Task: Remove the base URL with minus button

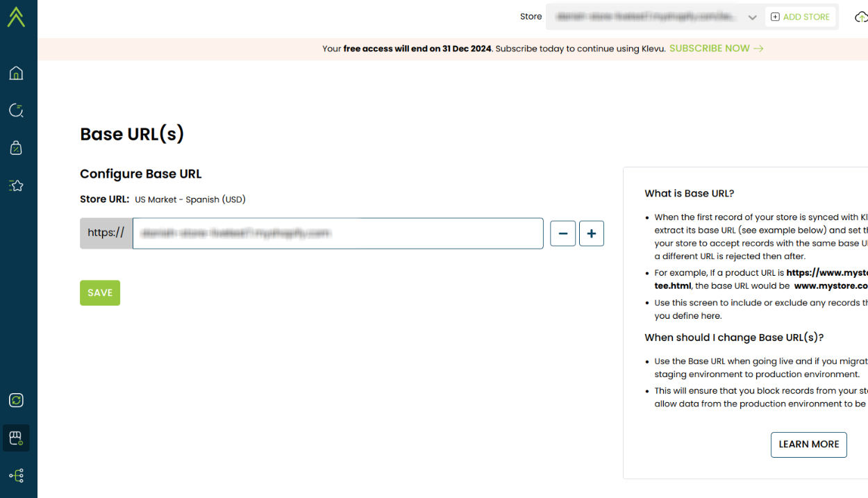Action: [562, 233]
